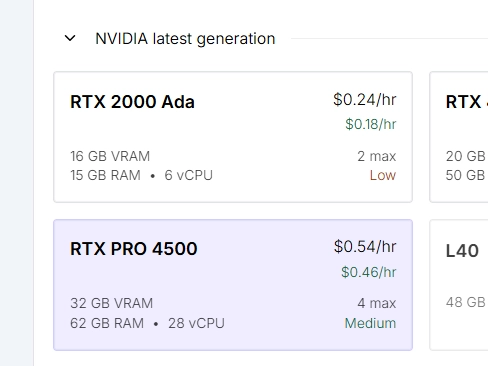
Task: Click the 2 max GPU count text
Action: click(x=377, y=156)
